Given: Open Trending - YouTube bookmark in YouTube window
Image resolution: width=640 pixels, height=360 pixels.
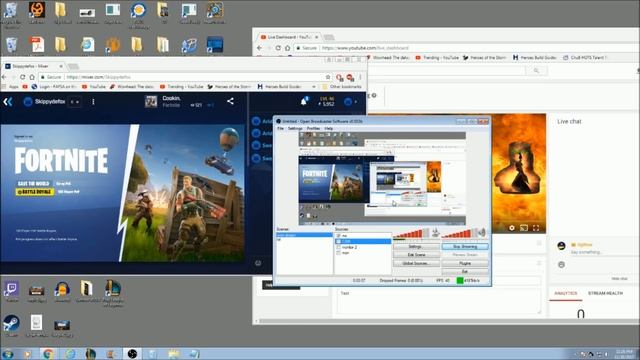Looking at the screenshot, I should tap(437, 58).
